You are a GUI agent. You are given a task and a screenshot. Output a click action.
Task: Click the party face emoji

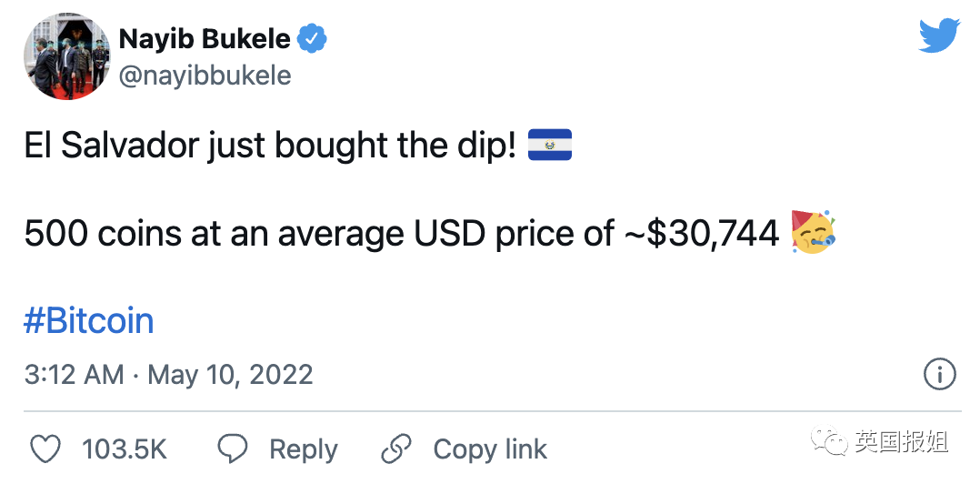(x=814, y=233)
